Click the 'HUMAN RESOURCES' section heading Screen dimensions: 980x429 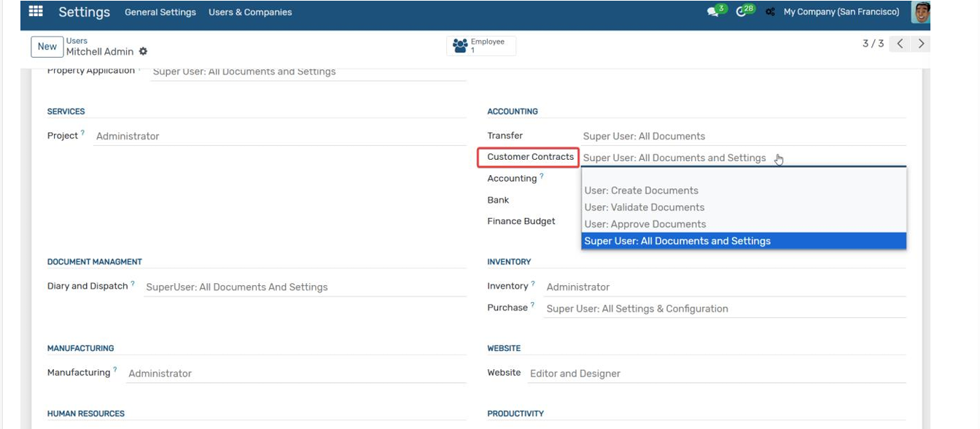coord(86,414)
